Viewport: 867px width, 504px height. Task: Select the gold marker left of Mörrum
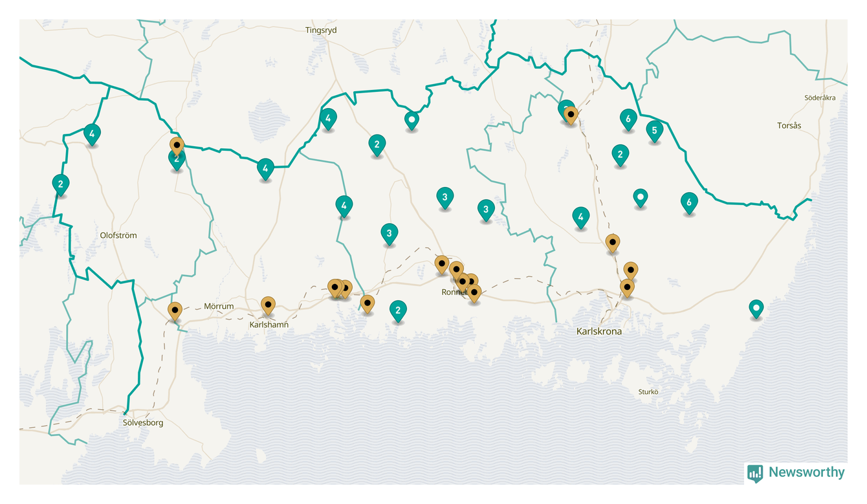pos(175,310)
